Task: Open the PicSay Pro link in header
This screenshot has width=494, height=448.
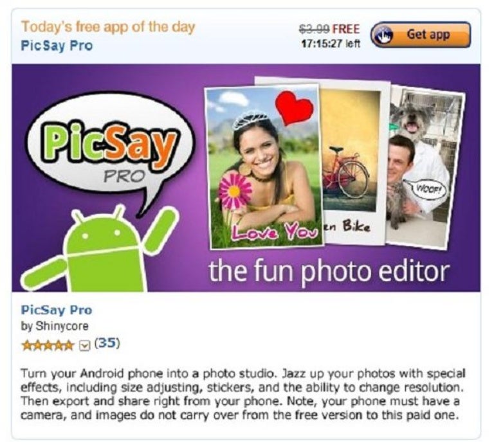Action: point(57,46)
